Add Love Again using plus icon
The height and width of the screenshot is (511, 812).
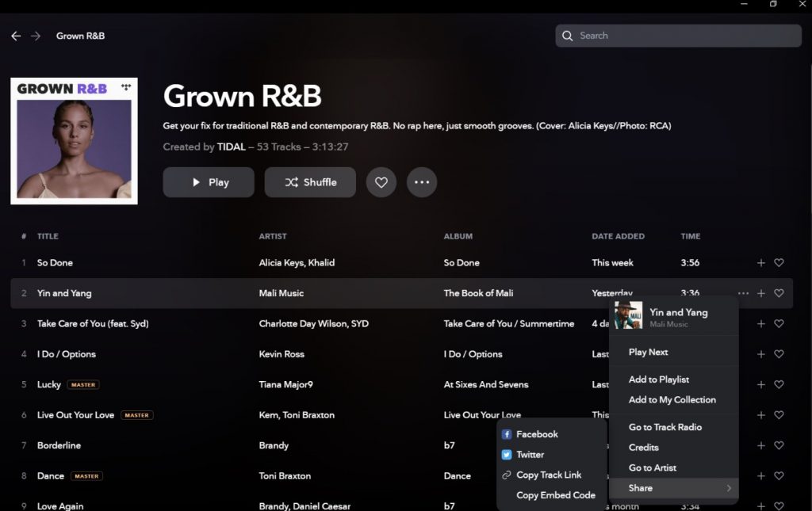[760, 505]
